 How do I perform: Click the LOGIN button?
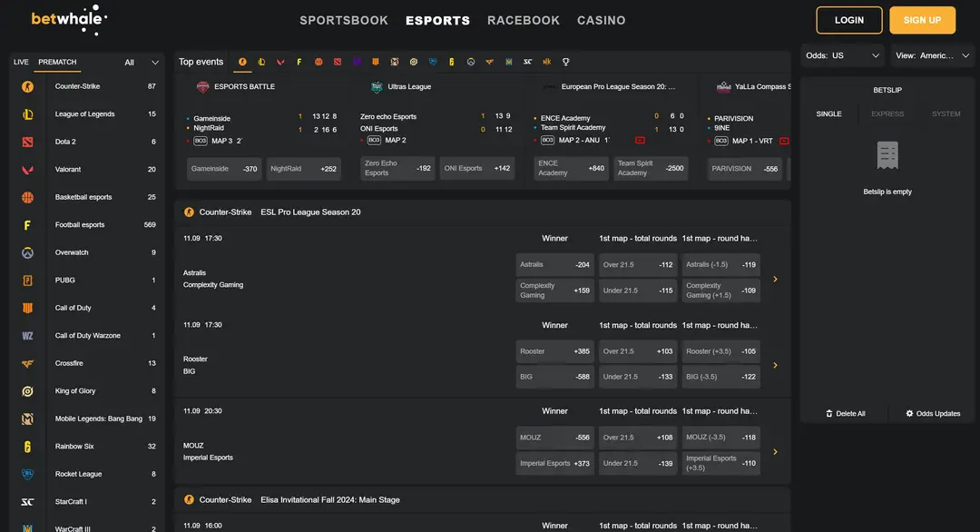click(848, 20)
